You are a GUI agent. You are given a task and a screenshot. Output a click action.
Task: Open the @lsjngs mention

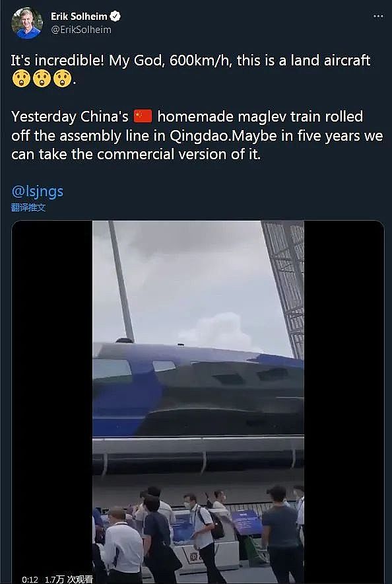[x=37, y=192]
